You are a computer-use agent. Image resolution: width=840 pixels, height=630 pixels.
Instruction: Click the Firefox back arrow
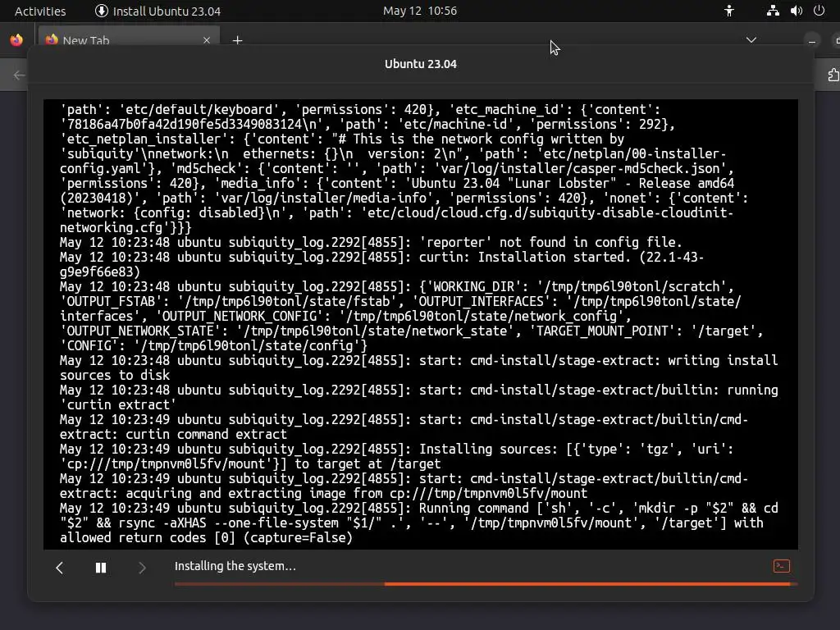[20, 75]
